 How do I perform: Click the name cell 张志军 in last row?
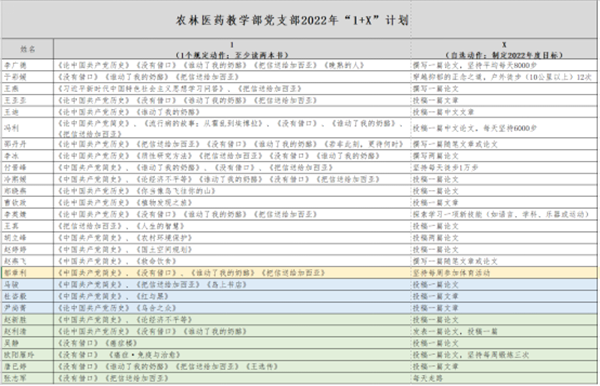click(x=28, y=378)
